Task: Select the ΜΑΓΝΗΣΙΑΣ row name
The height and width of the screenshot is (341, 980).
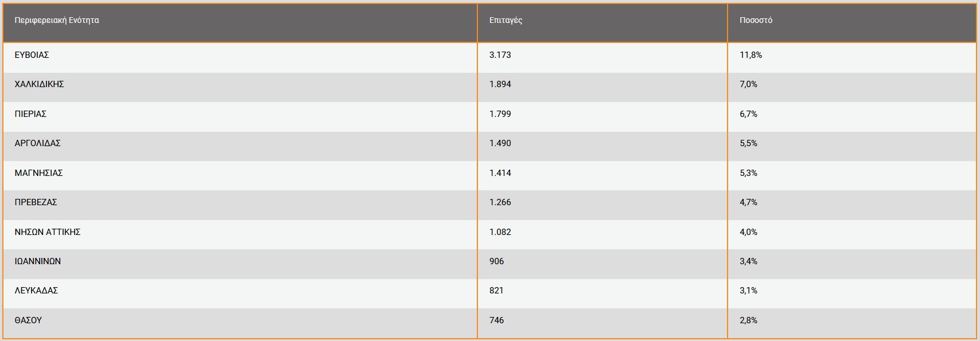Action: 38,173
